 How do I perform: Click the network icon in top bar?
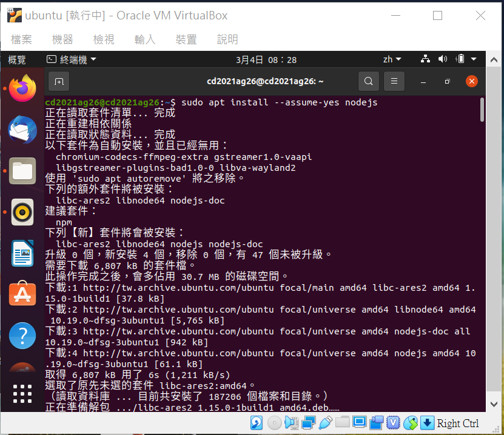click(x=425, y=59)
